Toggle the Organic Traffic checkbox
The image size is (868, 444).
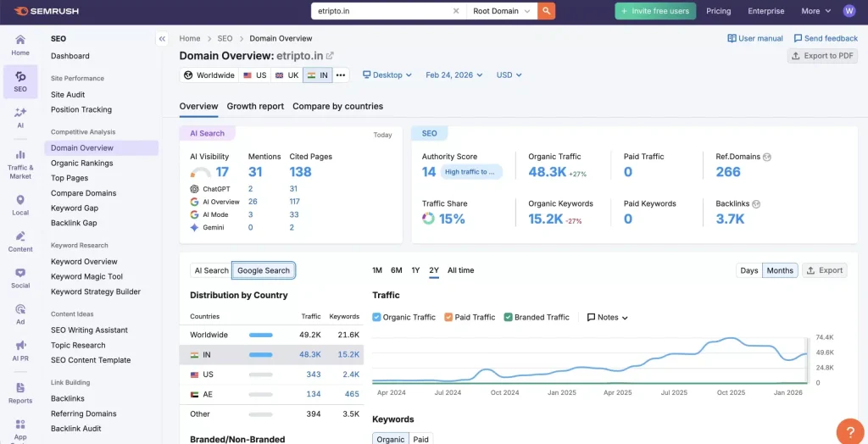coord(376,317)
